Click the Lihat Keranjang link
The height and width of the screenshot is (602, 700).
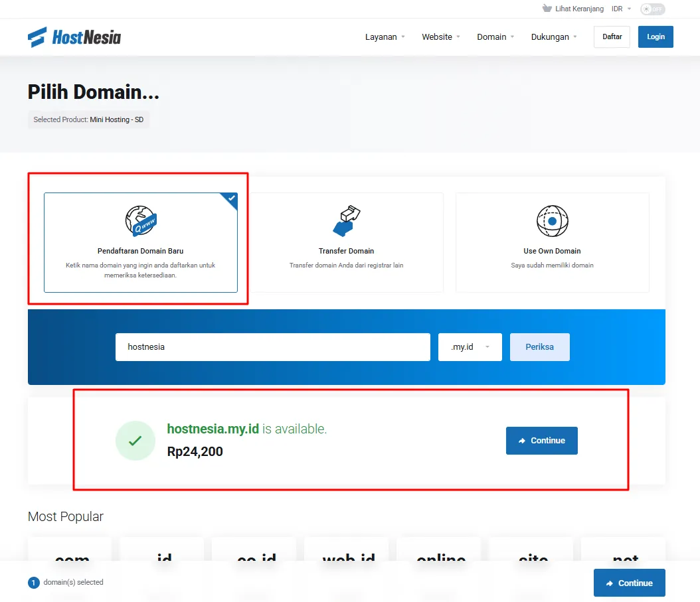(x=579, y=9)
